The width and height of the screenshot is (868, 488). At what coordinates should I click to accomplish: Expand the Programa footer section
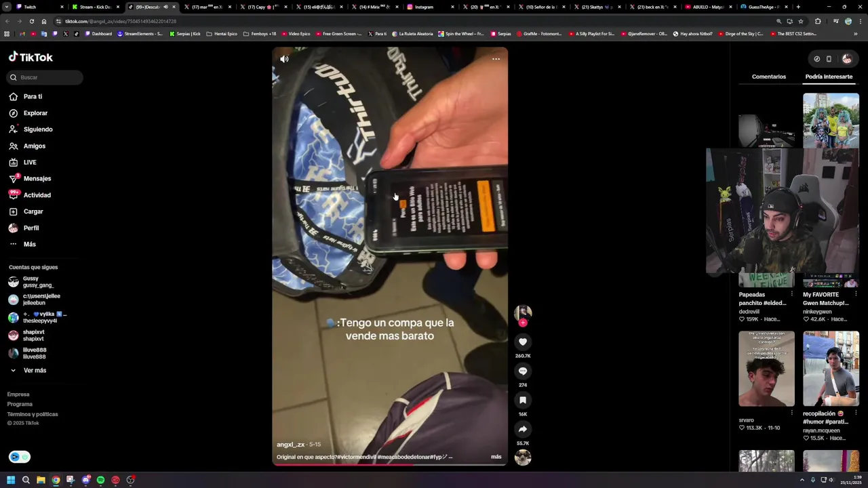(20, 404)
